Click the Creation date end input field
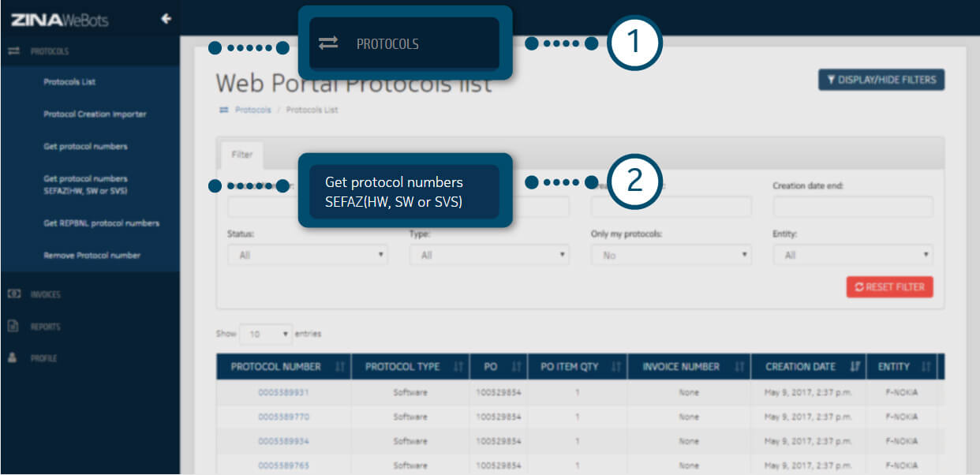Screen dimensions: 980x475 (853, 207)
